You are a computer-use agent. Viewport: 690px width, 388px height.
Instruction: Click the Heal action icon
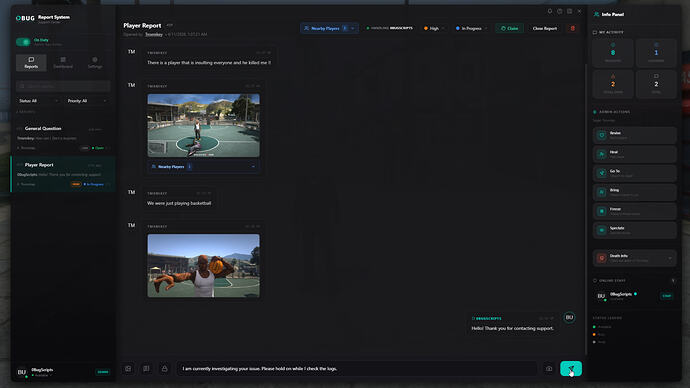(602, 154)
